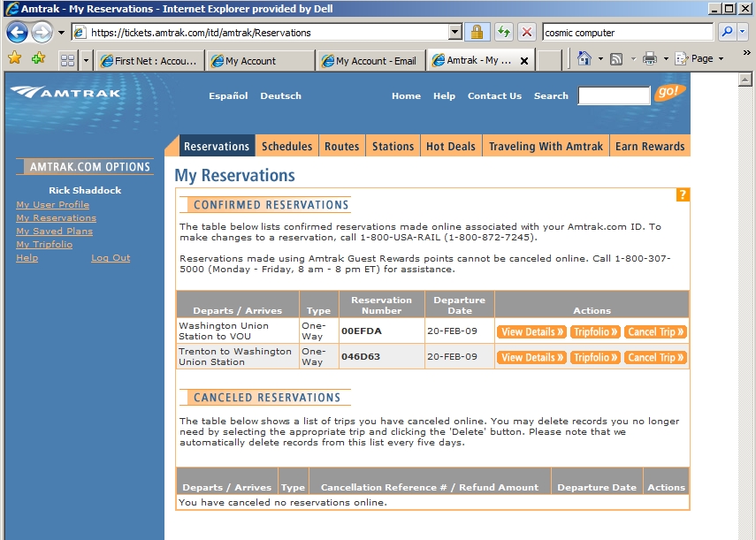Click the Log Out link
The width and height of the screenshot is (756, 540).
[x=111, y=258]
